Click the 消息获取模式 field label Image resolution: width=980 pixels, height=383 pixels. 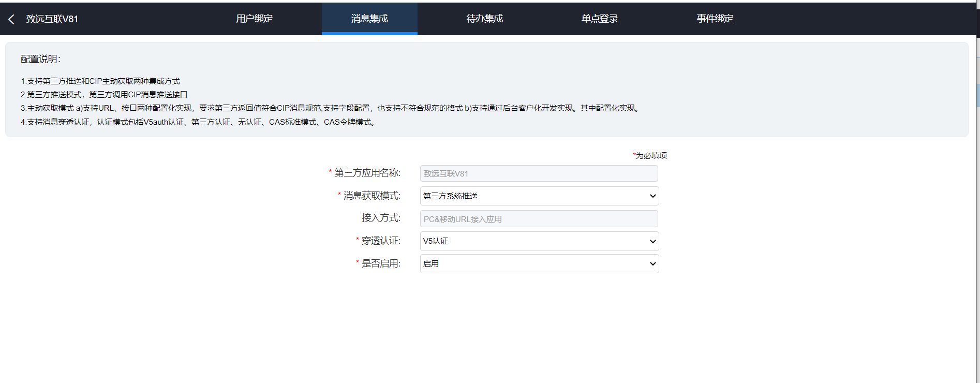(x=372, y=196)
